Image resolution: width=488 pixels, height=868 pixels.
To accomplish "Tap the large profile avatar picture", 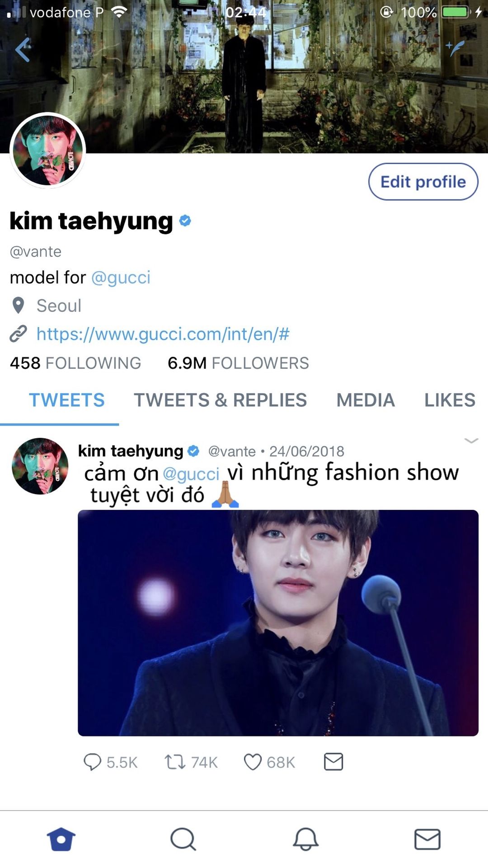I will point(48,151).
